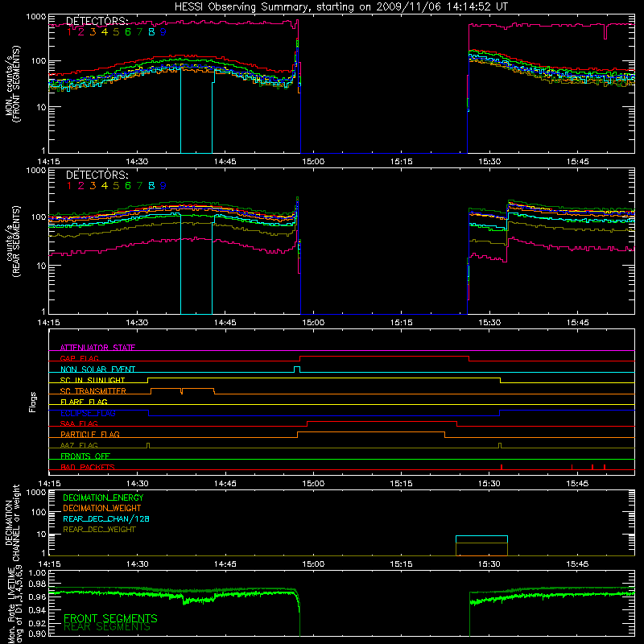Viewport: 644px width, 644px height.
Task: Click the PARTICLE_FLAG label
Action: (90, 434)
